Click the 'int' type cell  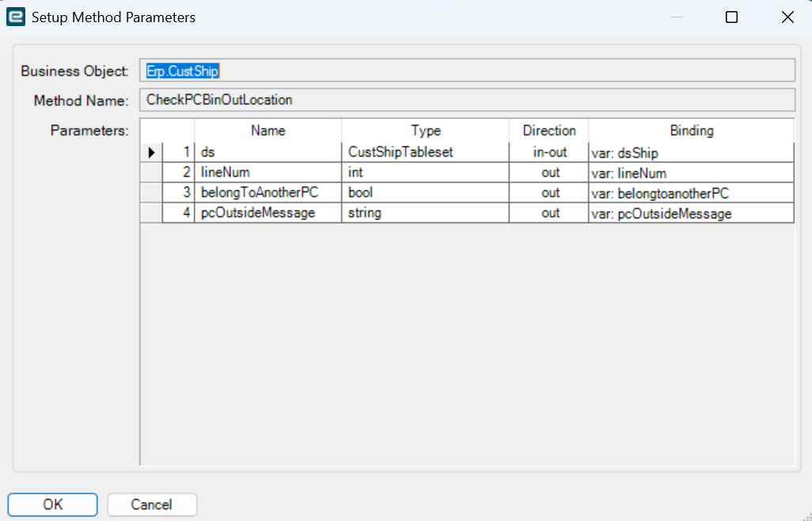[425, 173]
